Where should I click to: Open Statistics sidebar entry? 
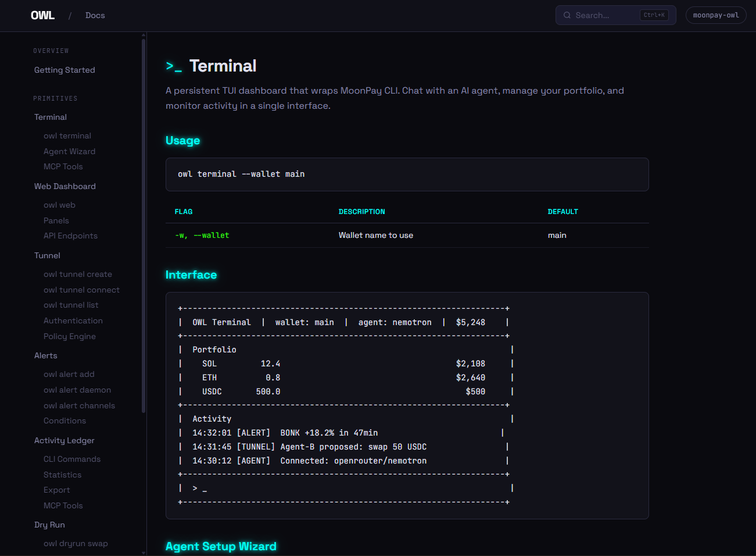[x=62, y=475]
